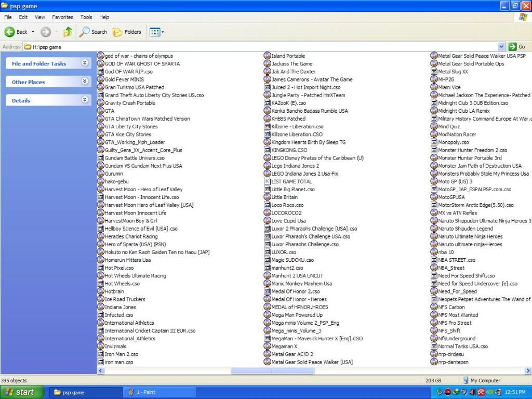Select the Monster Hunter Portable 3rd icon

coord(434,158)
